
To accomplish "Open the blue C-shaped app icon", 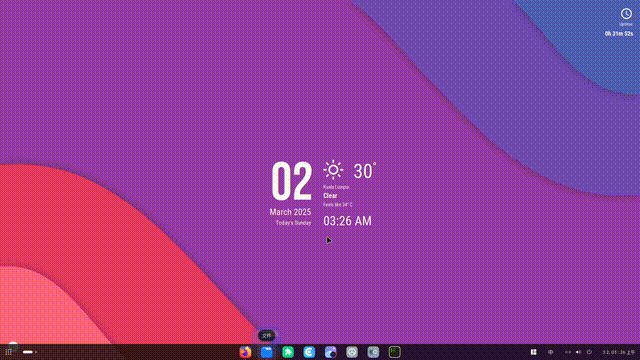I will [309, 352].
